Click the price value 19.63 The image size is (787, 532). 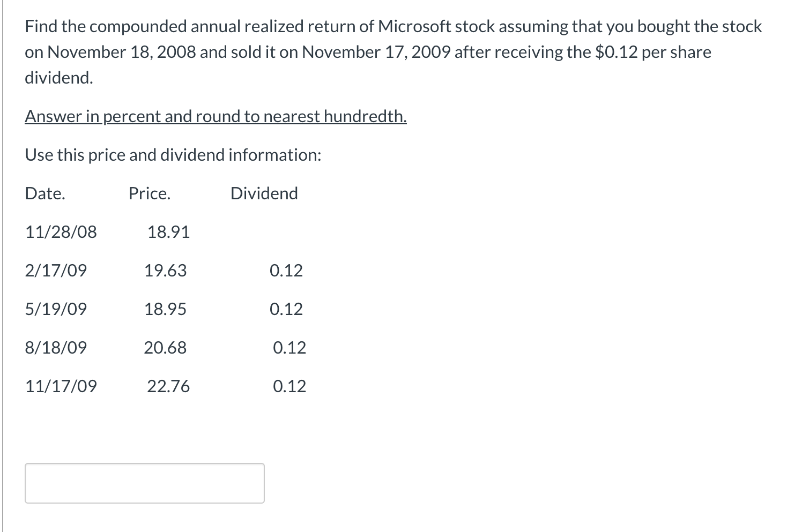166,270
